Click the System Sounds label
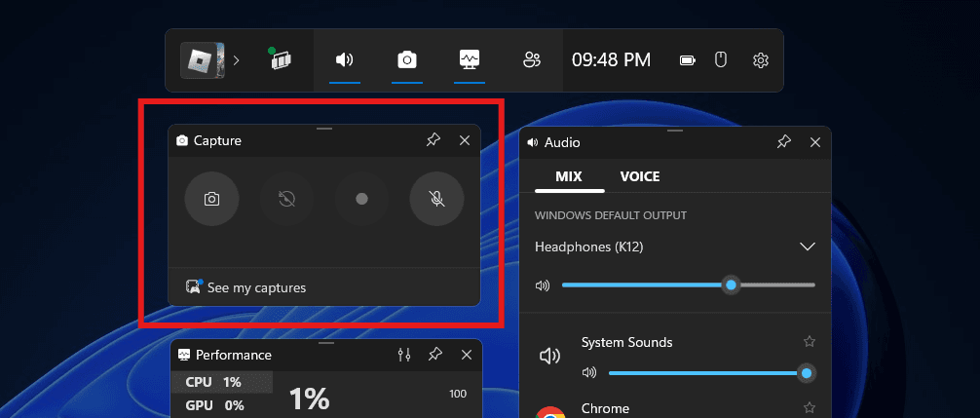Image resolution: width=980 pixels, height=418 pixels. point(627,342)
